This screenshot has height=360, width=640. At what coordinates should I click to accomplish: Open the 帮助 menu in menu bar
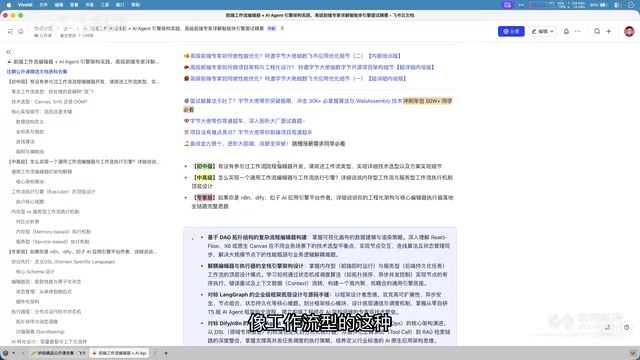pos(136,5)
